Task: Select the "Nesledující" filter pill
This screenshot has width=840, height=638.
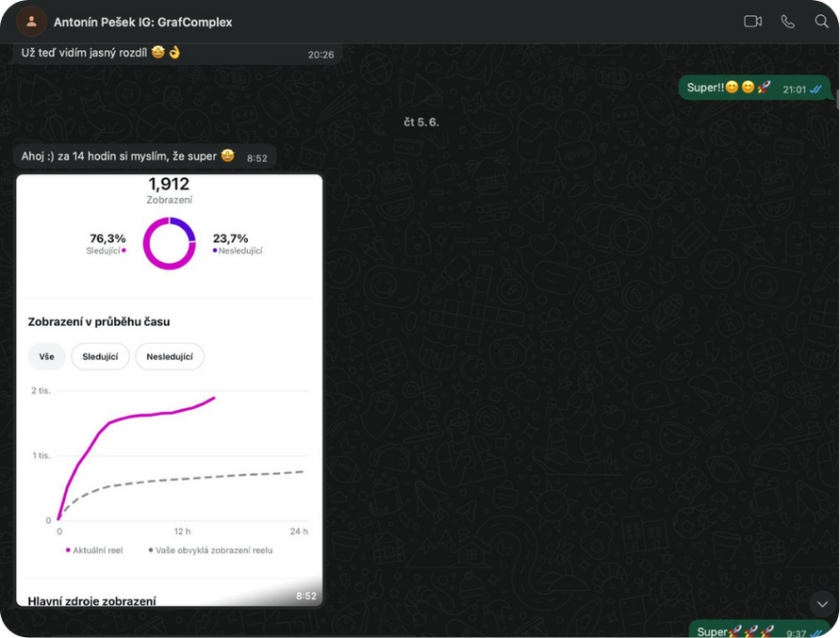Action: click(x=170, y=357)
